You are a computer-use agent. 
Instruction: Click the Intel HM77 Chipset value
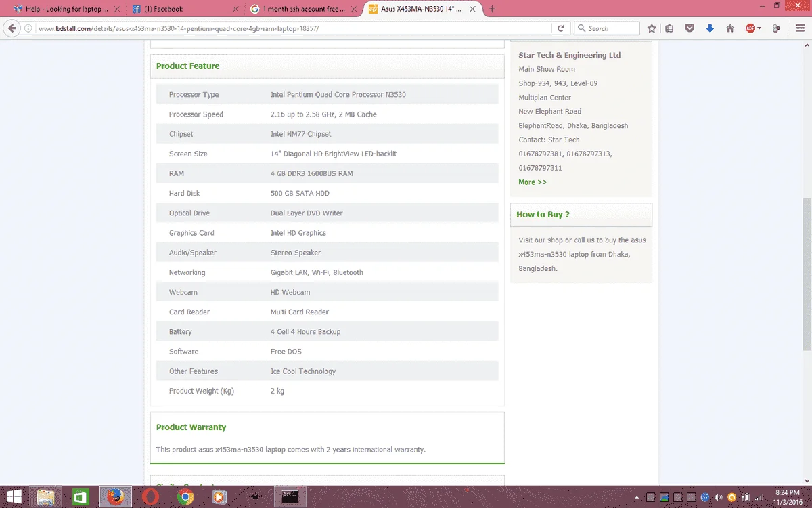[x=301, y=134]
